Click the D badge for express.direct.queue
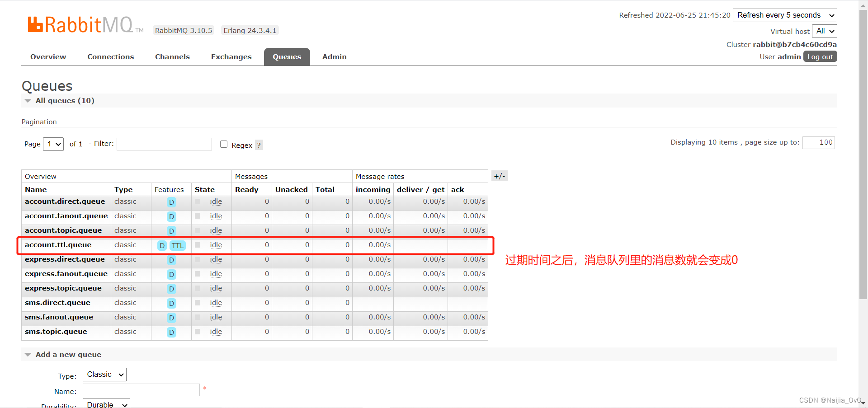 [x=171, y=260]
